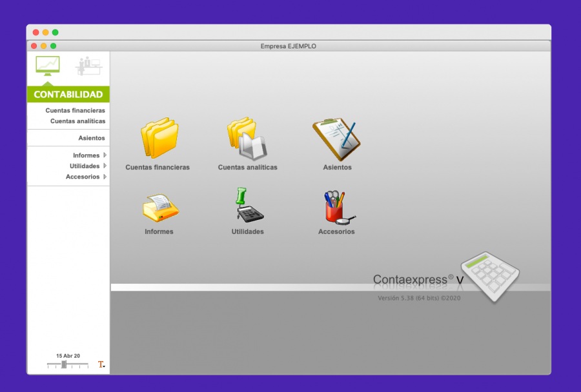Expand the Accesorios submenu arrow
Image resolution: width=581 pixels, height=392 pixels.
[105, 177]
